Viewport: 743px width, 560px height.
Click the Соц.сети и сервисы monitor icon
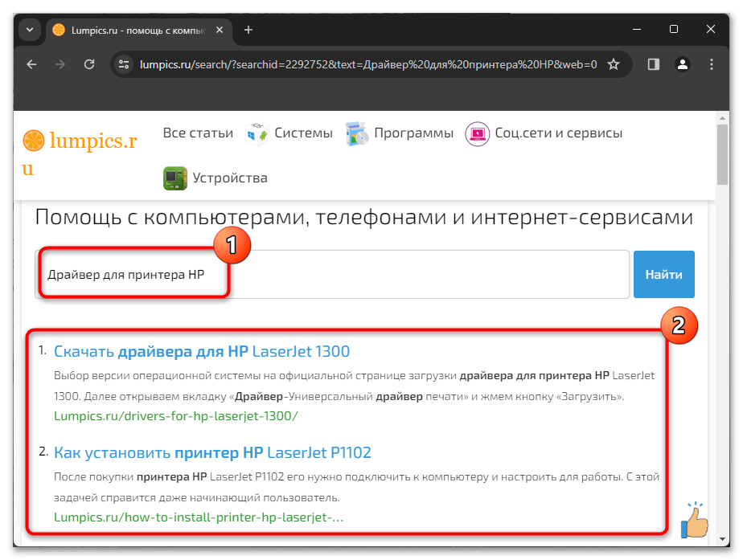(x=477, y=133)
